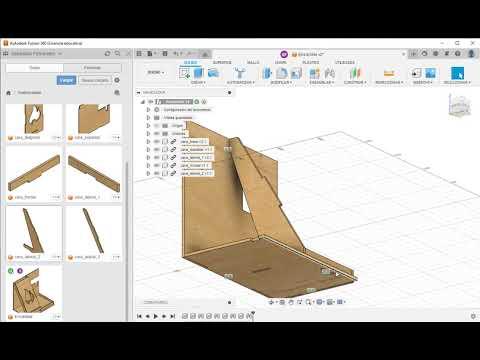Open the assembled house thumbnail at bottom
480x360 pixels.
point(34,291)
